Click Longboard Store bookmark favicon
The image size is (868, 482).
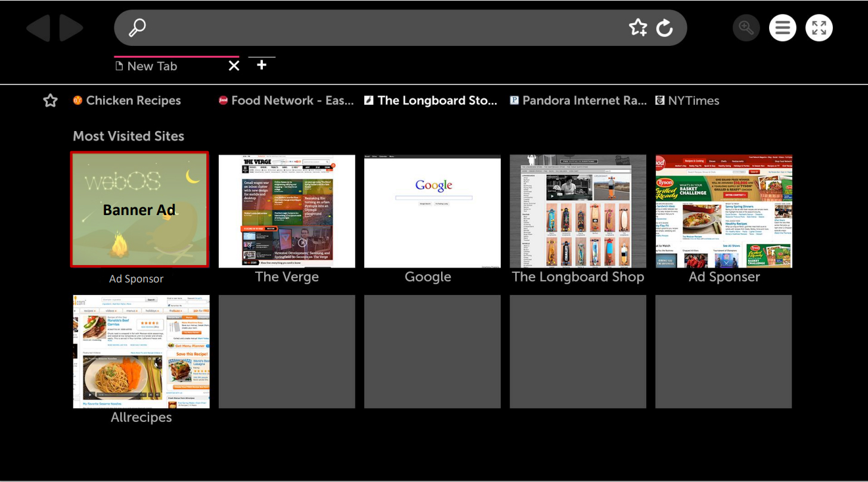(x=369, y=100)
